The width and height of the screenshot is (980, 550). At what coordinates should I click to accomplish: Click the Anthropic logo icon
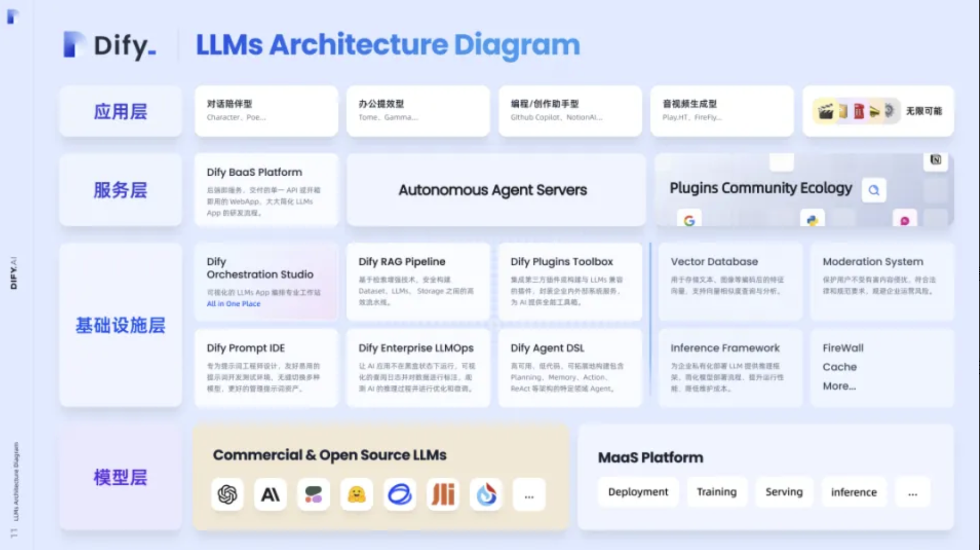pos(270,494)
